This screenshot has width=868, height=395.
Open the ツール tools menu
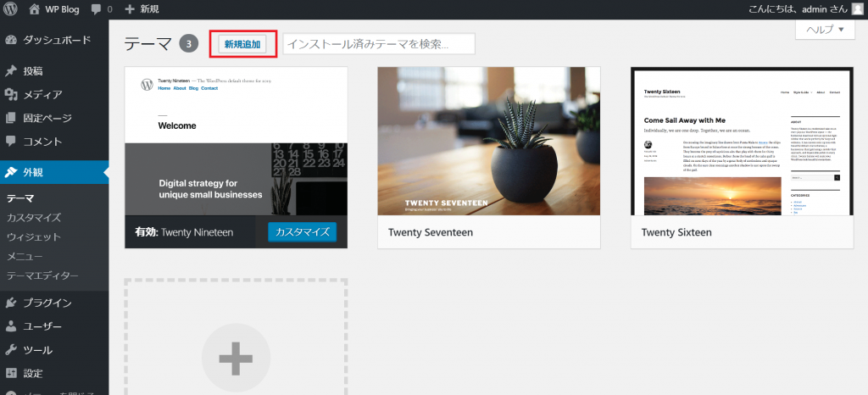pyautogui.click(x=37, y=349)
